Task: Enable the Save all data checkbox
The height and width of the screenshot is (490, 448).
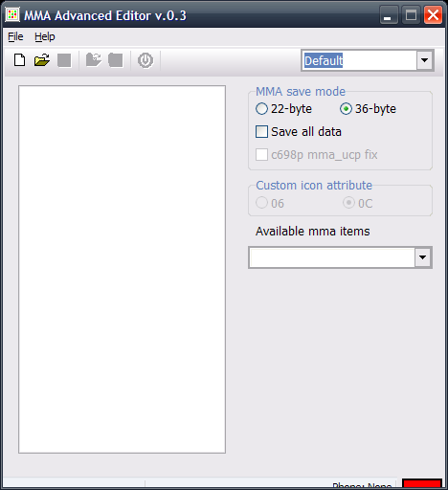Action: tap(261, 132)
